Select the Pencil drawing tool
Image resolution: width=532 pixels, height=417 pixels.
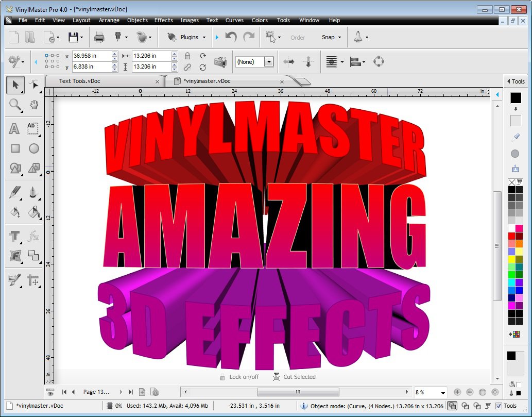point(15,192)
